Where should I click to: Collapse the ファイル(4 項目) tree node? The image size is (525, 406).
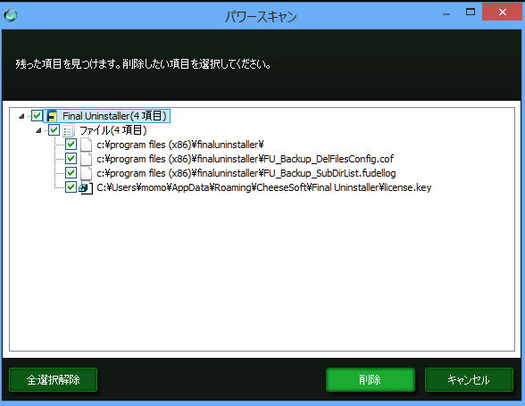(x=39, y=131)
